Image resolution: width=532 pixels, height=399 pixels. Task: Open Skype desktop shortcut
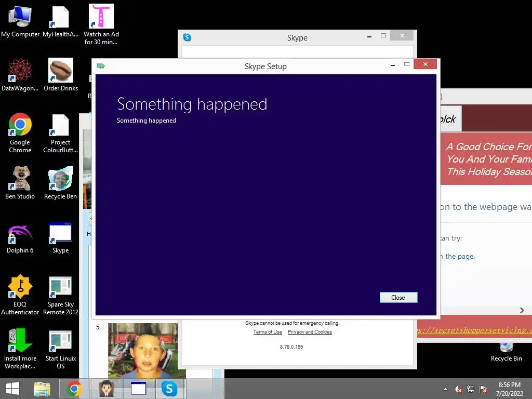[60, 238]
